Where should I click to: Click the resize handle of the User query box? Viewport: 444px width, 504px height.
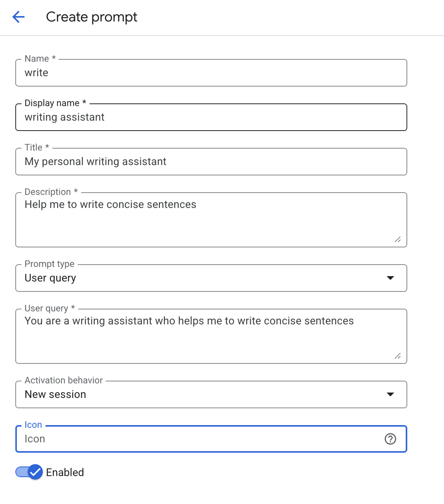point(398,356)
